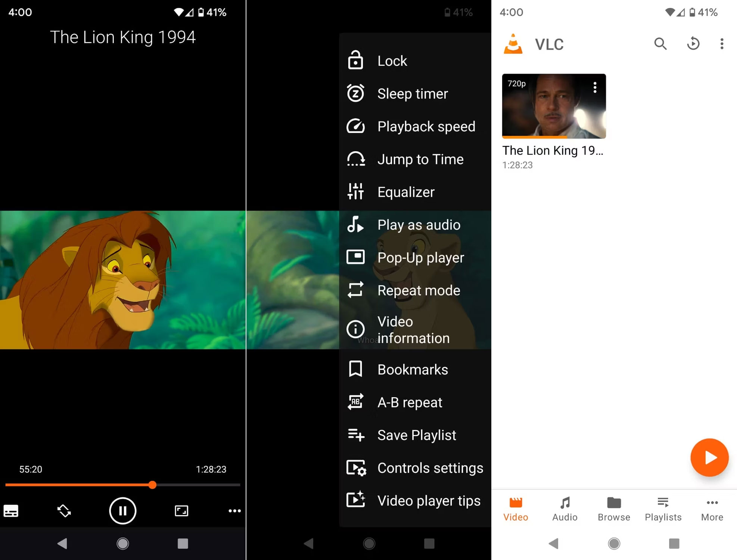Tap the orange floating play button
This screenshot has height=560, width=737.
tap(709, 458)
